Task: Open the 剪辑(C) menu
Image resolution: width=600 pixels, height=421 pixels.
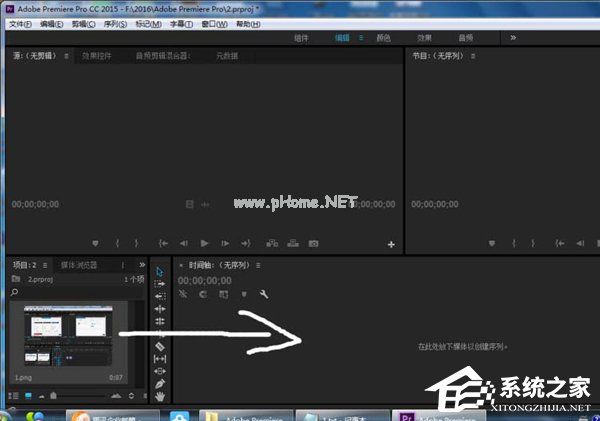Action: point(83,24)
